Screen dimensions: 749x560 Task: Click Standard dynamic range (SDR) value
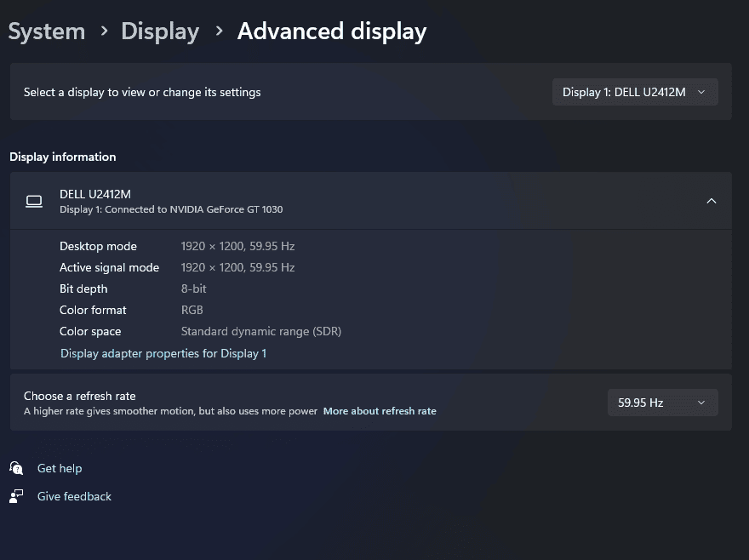pos(261,332)
